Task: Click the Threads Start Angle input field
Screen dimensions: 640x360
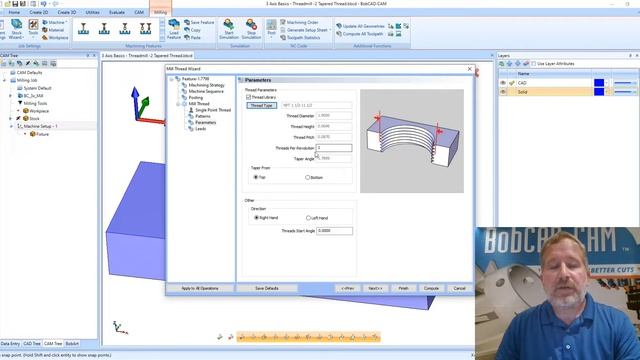Action: pos(334,231)
